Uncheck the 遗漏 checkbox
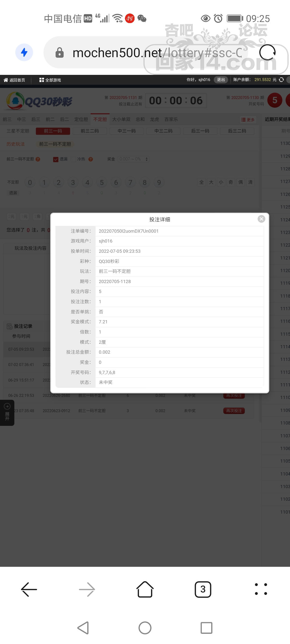290x644 pixels. point(56,159)
